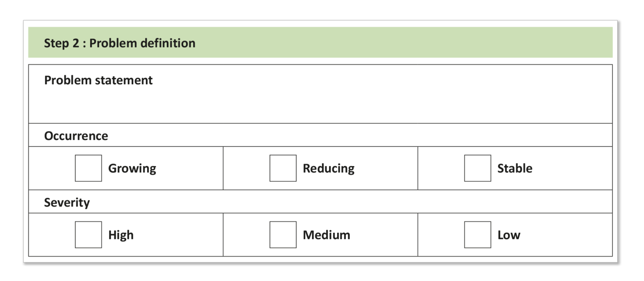The image size is (644, 281).
Task: Click the blank space of the Severity row
Action: click(x=351, y=203)
